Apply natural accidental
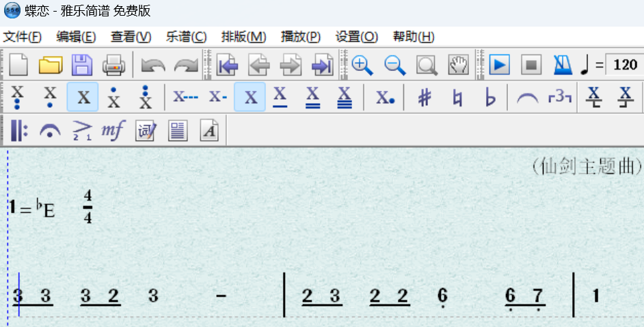Image resolution: width=644 pixels, height=327 pixels. click(x=457, y=98)
